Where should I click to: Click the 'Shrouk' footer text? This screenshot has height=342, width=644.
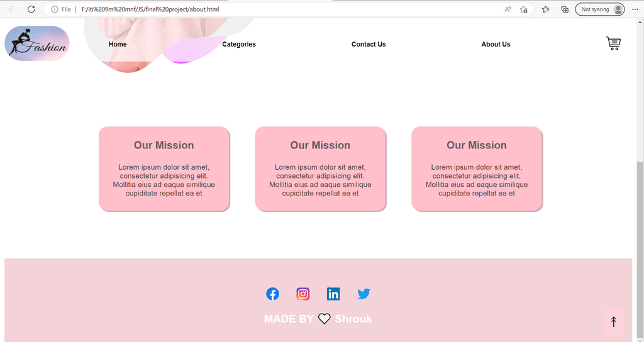tap(353, 319)
